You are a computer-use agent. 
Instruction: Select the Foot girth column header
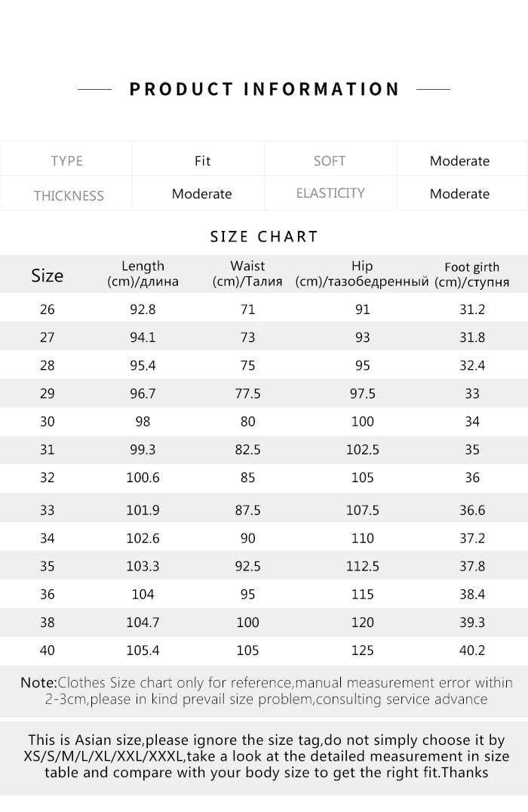472,275
